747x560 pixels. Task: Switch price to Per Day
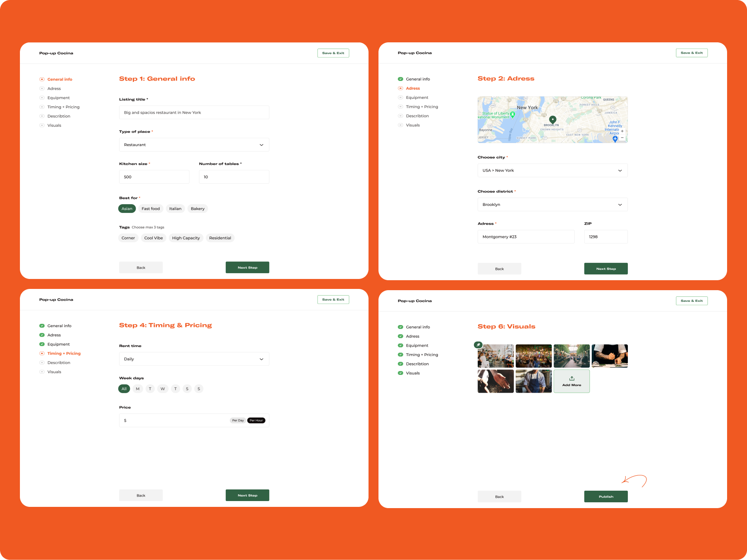click(x=238, y=421)
